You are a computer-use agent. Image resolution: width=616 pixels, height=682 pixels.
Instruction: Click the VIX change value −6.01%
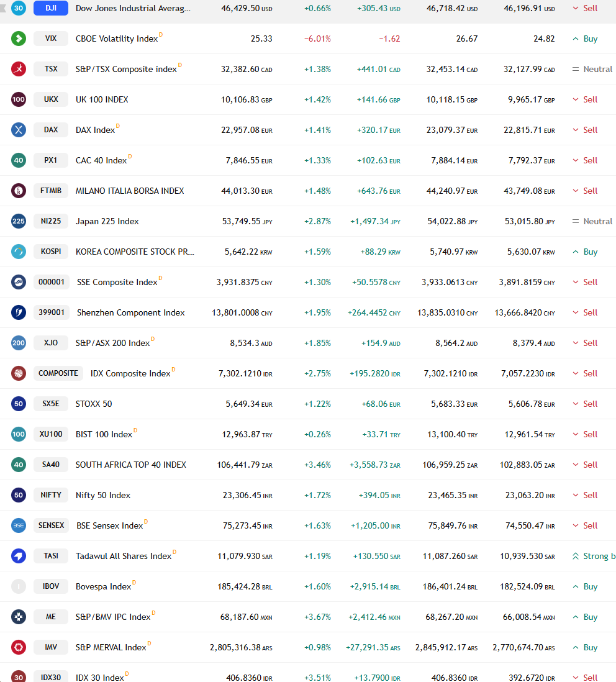317,39
